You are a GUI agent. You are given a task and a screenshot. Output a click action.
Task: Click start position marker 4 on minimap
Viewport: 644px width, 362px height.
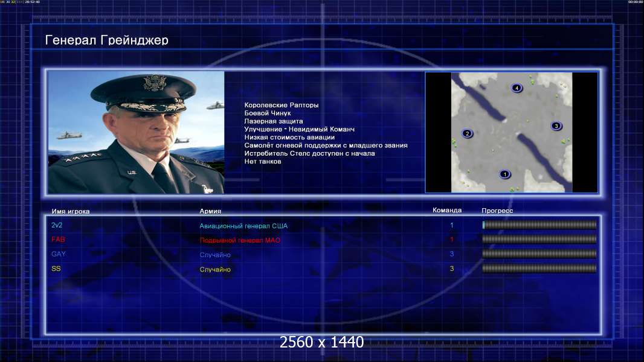pyautogui.click(x=517, y=87)
